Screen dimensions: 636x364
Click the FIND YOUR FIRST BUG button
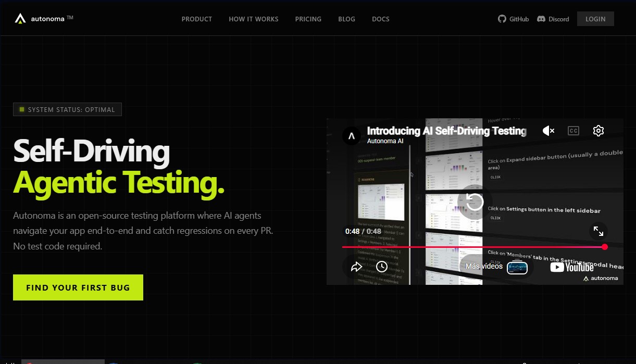pyautogui.click(x=78, y=287)
